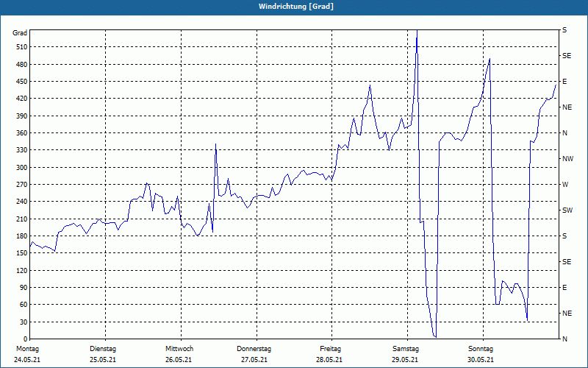Click the chart title 'Windrichtung [Grad]'
Screen dimensions: 588x368
[296, 7]
